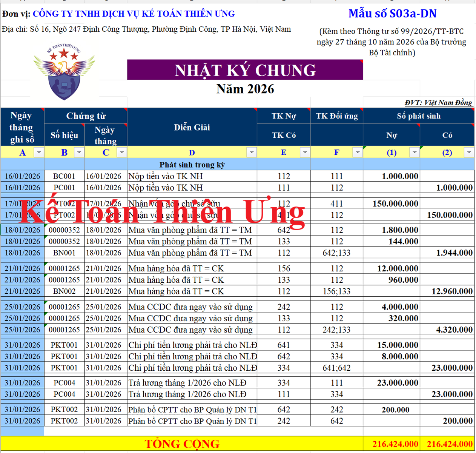This screenshot has width=476, height=453.
Task: Click the Chứng từ header cell
Action: point(86,116)
